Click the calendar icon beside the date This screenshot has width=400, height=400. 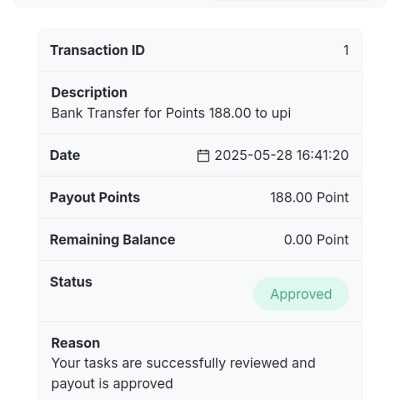click(x=203, y=156)
